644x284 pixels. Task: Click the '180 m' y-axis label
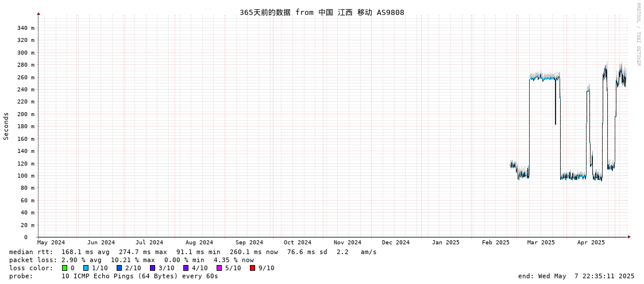25,126
